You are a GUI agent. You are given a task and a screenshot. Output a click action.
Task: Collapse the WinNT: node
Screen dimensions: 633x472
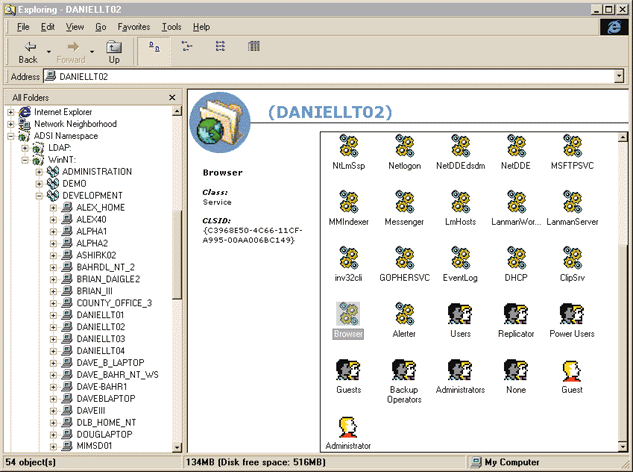[x=25, y=160]
